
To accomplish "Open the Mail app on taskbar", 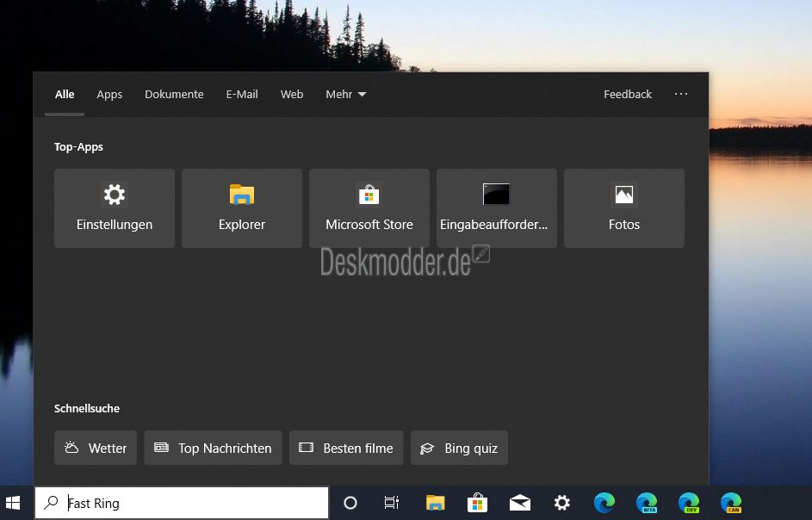I will [x=519, y=503].
